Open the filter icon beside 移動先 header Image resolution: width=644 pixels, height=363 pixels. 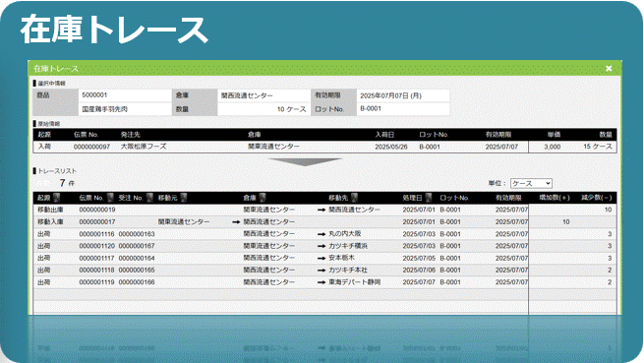pos(355,198)
